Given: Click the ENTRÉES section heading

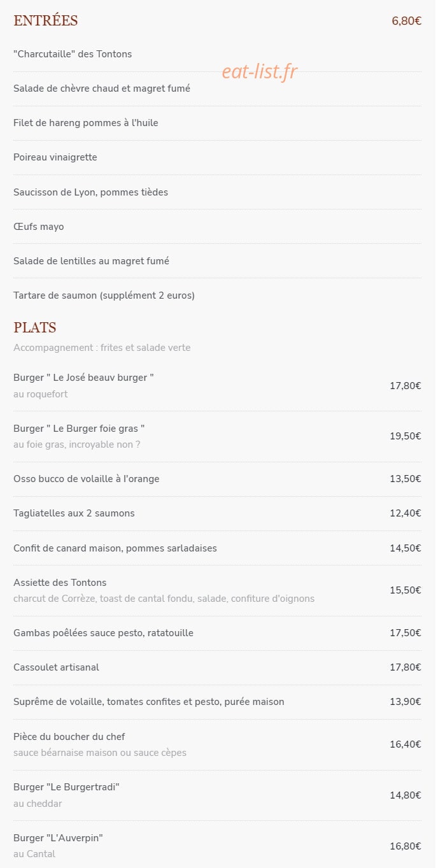Looking at the screenshot, I should (x=46, y=21).
